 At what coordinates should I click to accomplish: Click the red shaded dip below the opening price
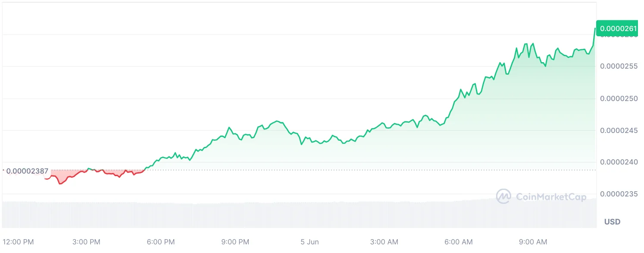coord(62,176)
